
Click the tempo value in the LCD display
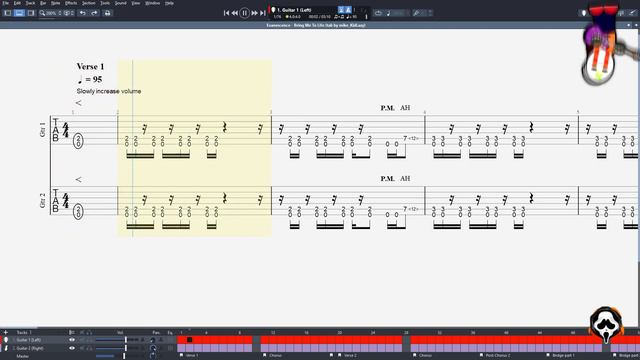point(351,17)
